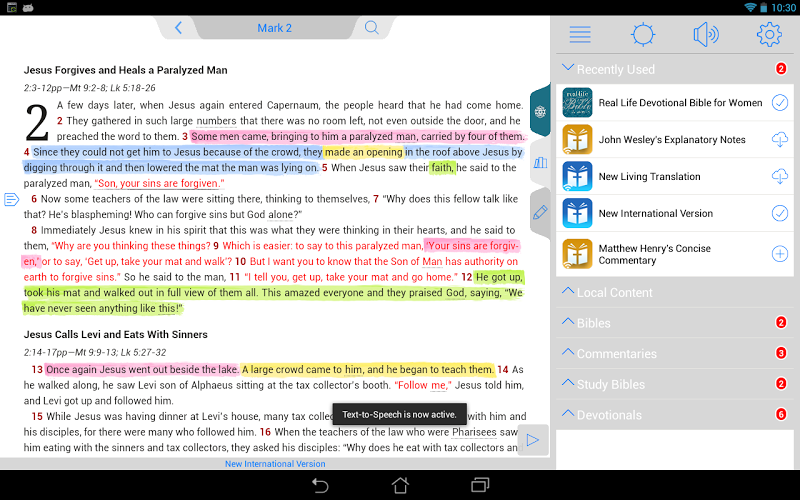The image size is (800, 500).
Task: Tap green highlighted word 'faith'
Action: click(x=442, y=168)
